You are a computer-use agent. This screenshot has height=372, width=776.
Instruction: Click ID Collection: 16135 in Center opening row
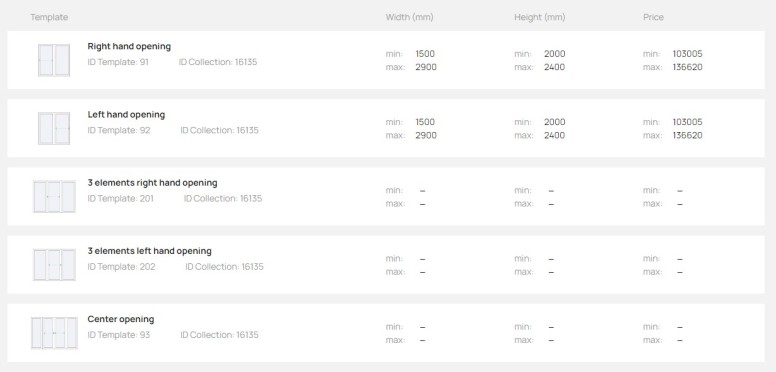click(219, 335)
